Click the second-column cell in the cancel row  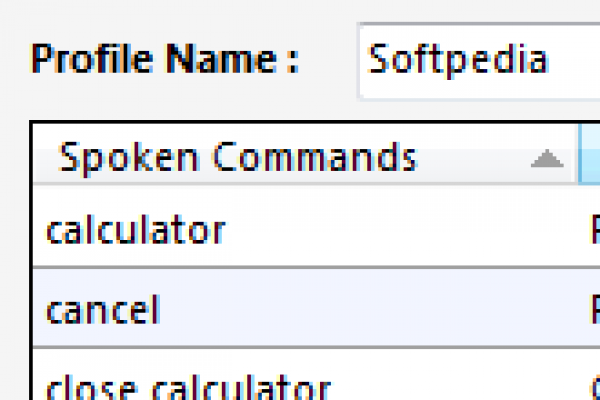[594, 309]
